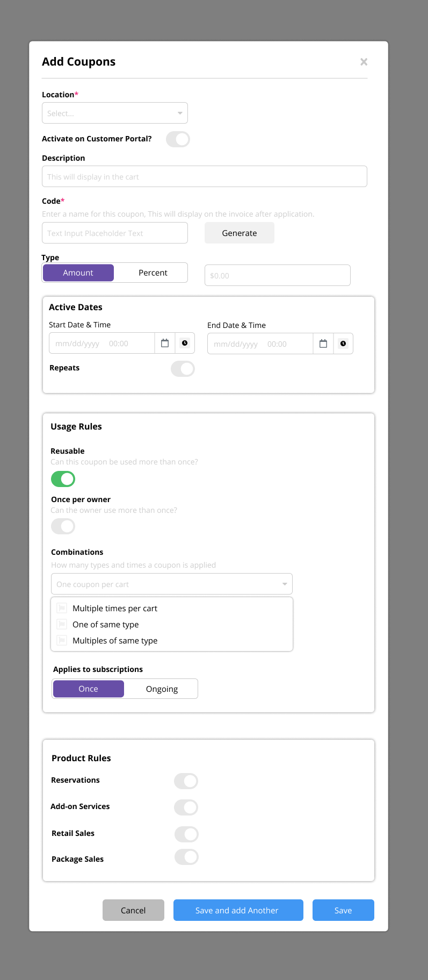Click the Generate code button
The image size is (428, 980).
(x=240, y=233)
